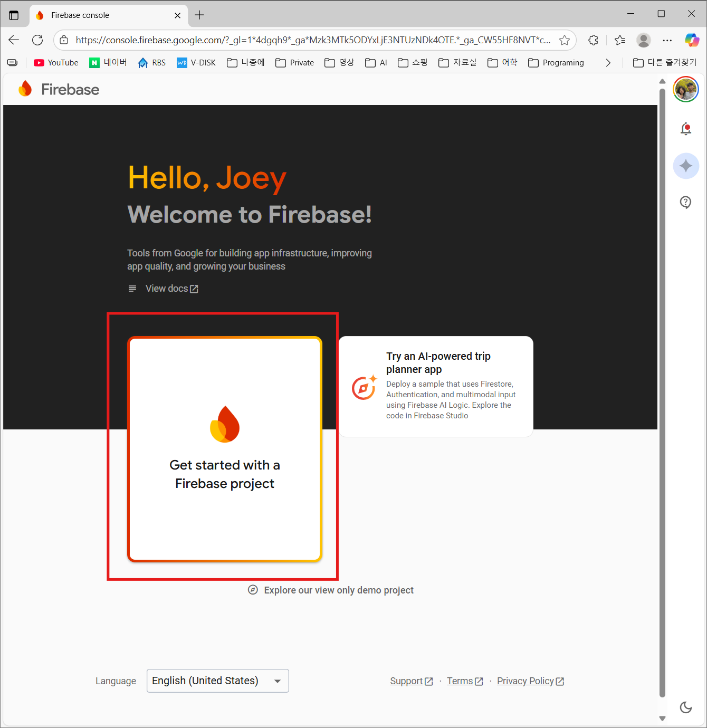Click the page scrollbar up arrow
This screenshot has height=728, width=707.
point(662,82)
